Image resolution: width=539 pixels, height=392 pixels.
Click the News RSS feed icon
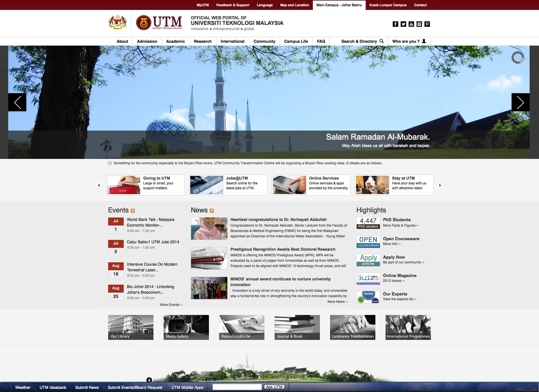(x=212, y=211)
